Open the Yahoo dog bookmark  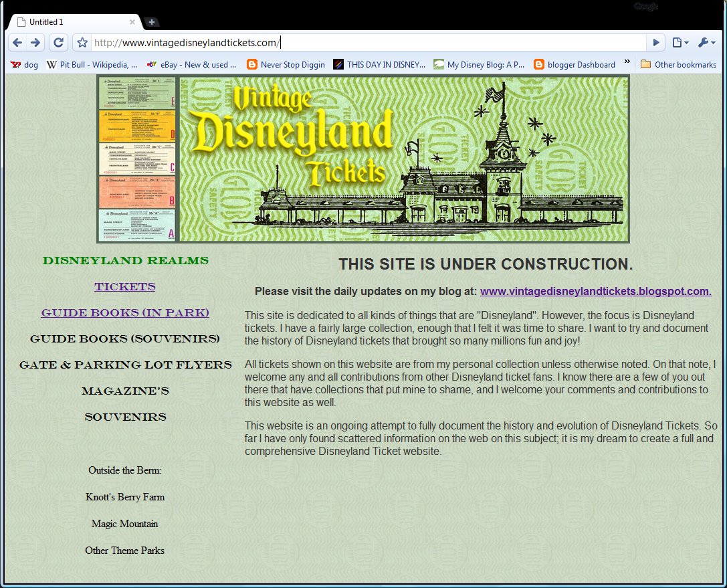24,65
